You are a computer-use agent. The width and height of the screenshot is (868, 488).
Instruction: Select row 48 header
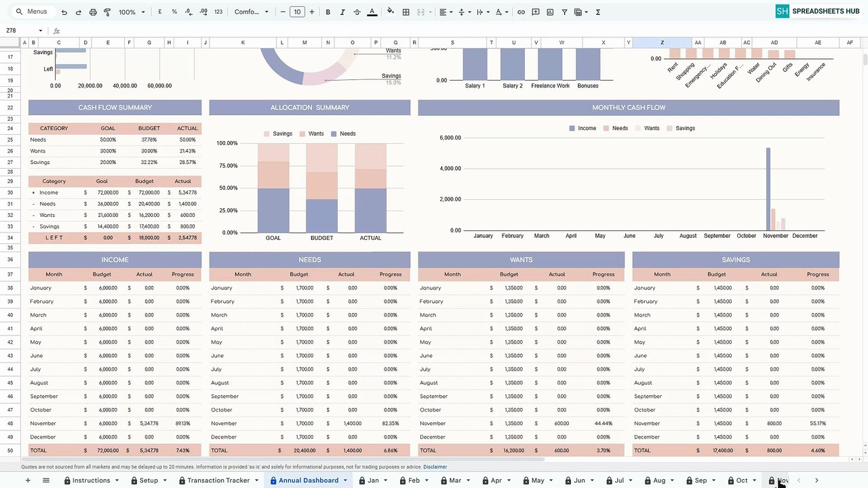10,424
